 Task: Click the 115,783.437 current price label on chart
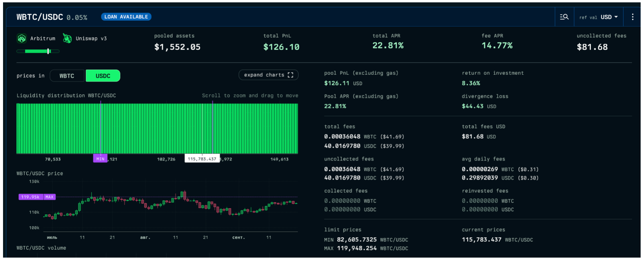[202, 159]
